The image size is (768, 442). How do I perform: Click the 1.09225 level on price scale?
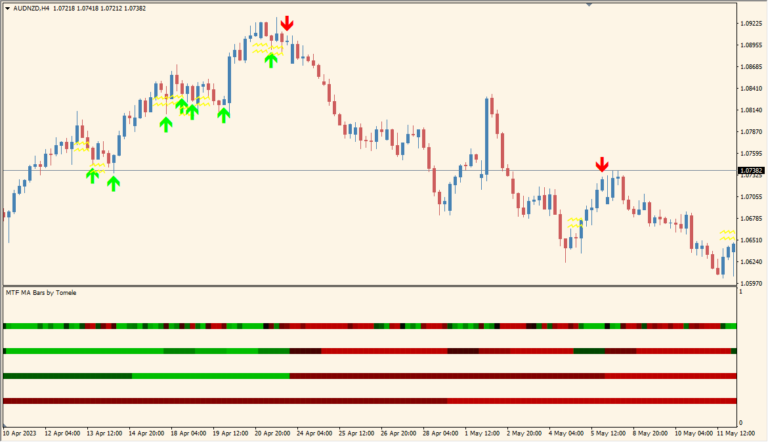(x=750, y=23)
